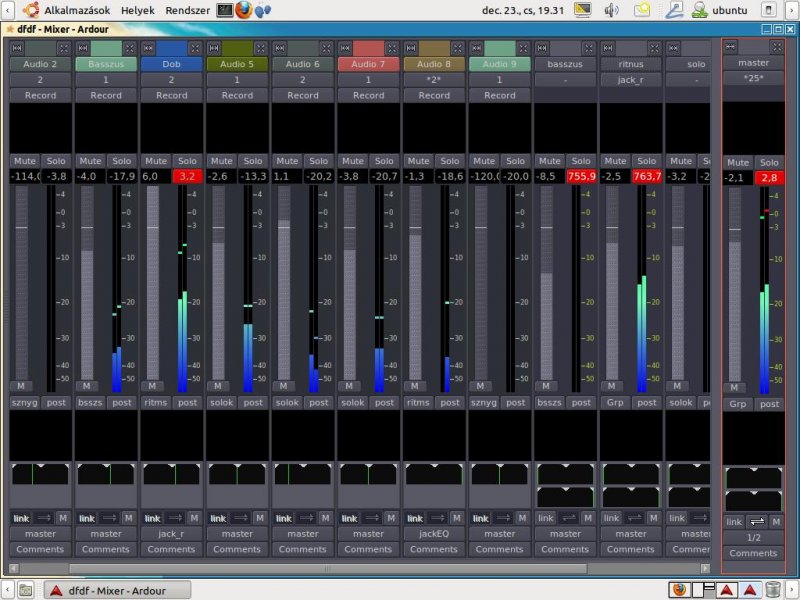Mute the Dob track
This screenshot has width=800, height=600.
tap(156, 161)
